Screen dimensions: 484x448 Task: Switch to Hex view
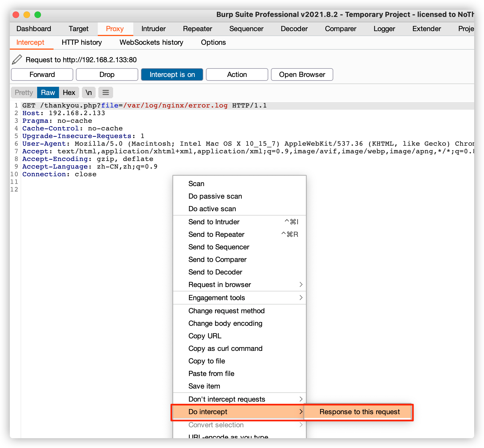click(x=69, y=92)
